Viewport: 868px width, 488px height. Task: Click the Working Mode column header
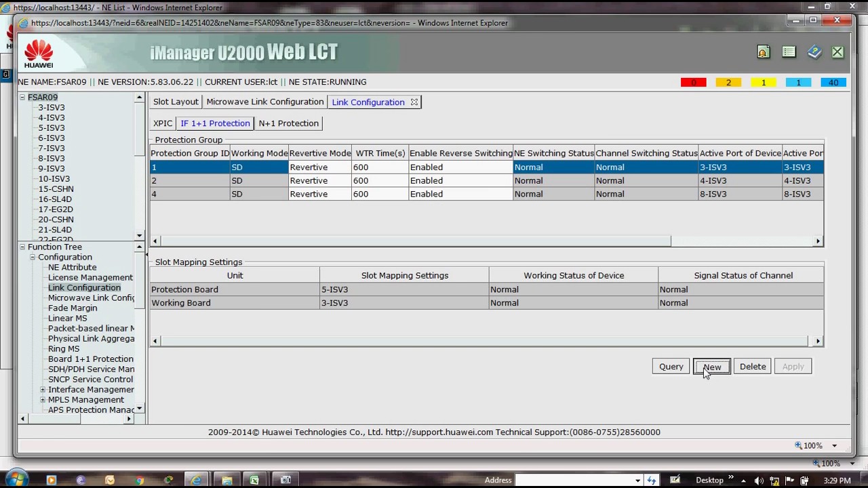[260, 154]
